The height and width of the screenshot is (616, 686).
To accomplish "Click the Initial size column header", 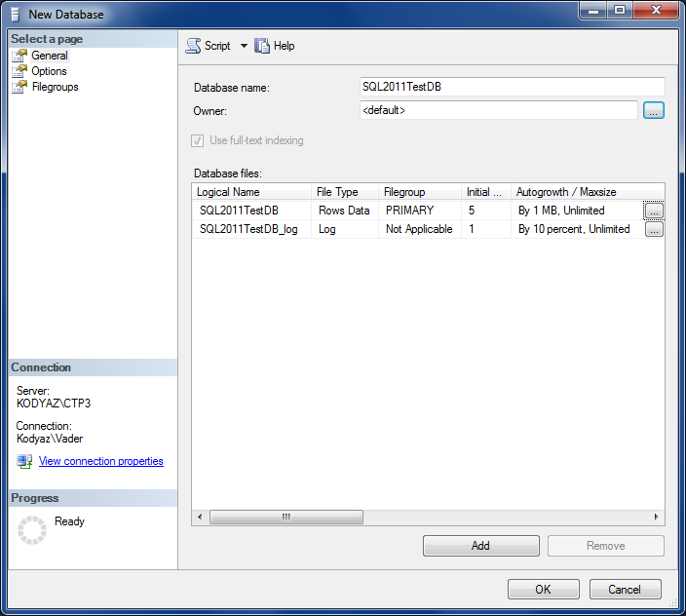I will pyautogui.click(x=486, y=192).
